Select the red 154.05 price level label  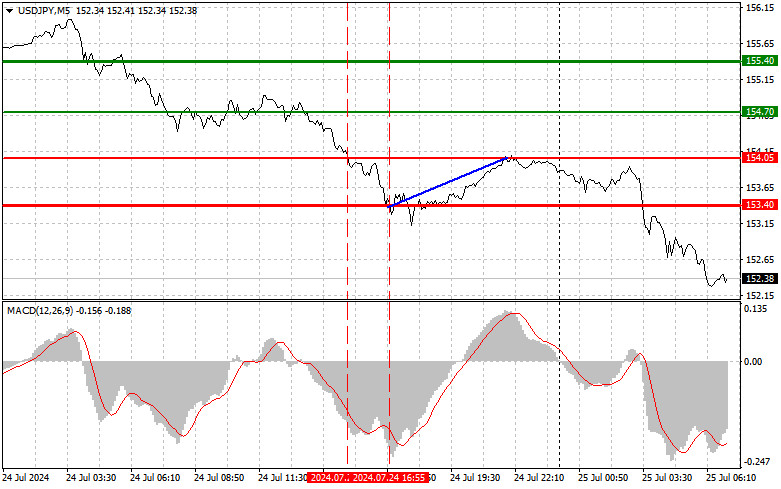point(760,158)
